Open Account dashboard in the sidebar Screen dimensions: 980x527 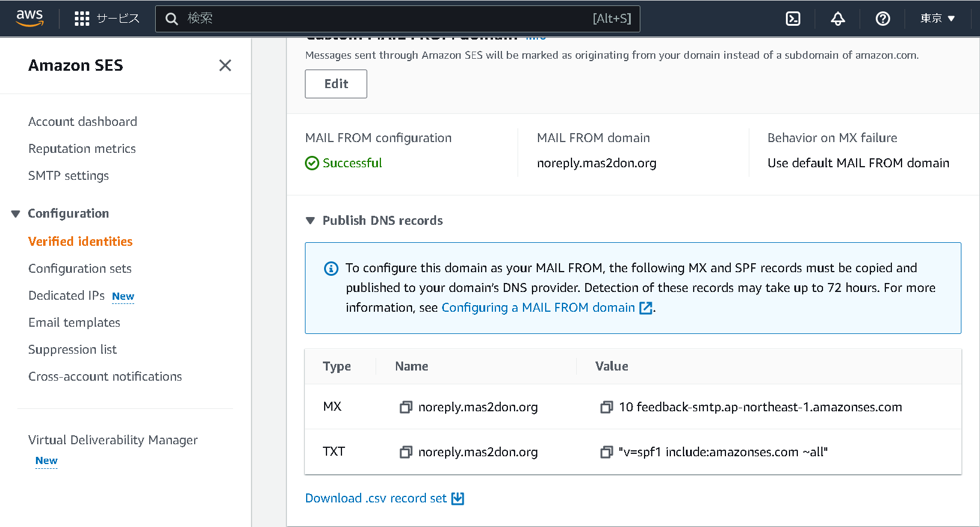pyautogui.click(x=83, y=122)
